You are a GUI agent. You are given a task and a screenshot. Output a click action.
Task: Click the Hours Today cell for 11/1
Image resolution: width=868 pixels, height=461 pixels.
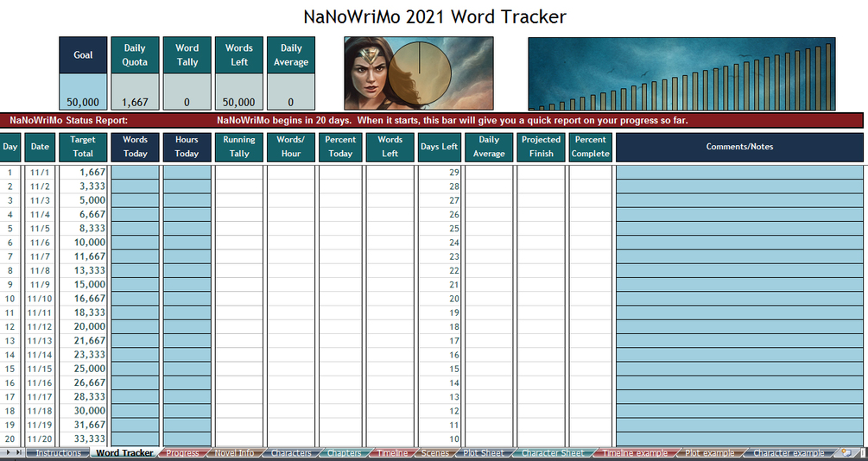tap(187, 172)
